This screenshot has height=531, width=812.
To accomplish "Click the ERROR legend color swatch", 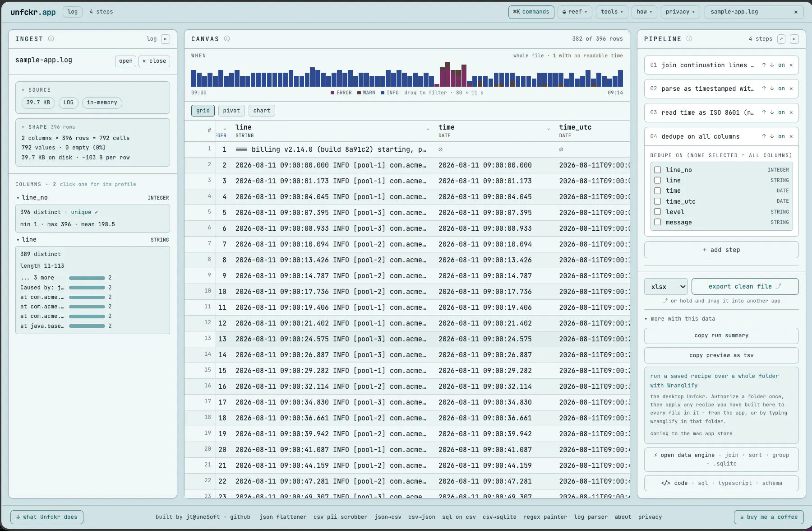I will 332,93.
